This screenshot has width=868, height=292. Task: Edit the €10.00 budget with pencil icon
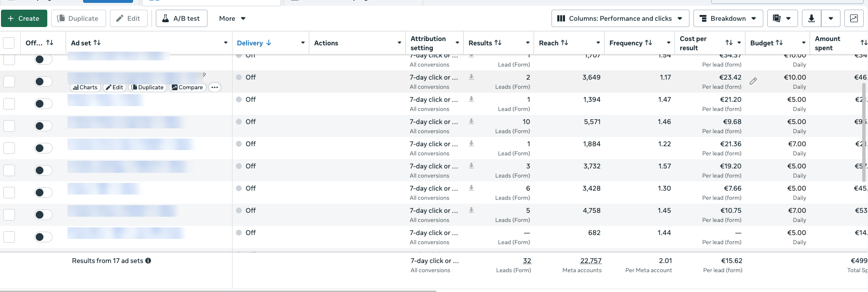[x=753, y=81]
